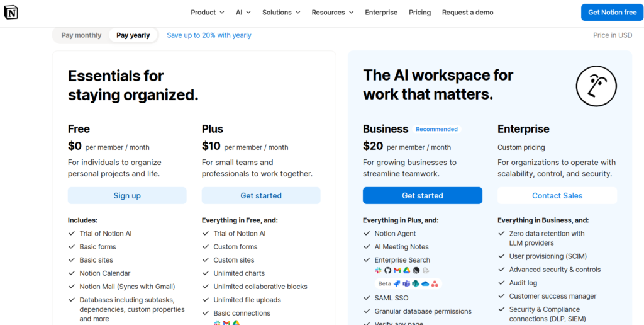This screenshot has height=325, width=644.
Task: Click the OneDrive icon in the Beta row
Action: click(x=425, y=283)
